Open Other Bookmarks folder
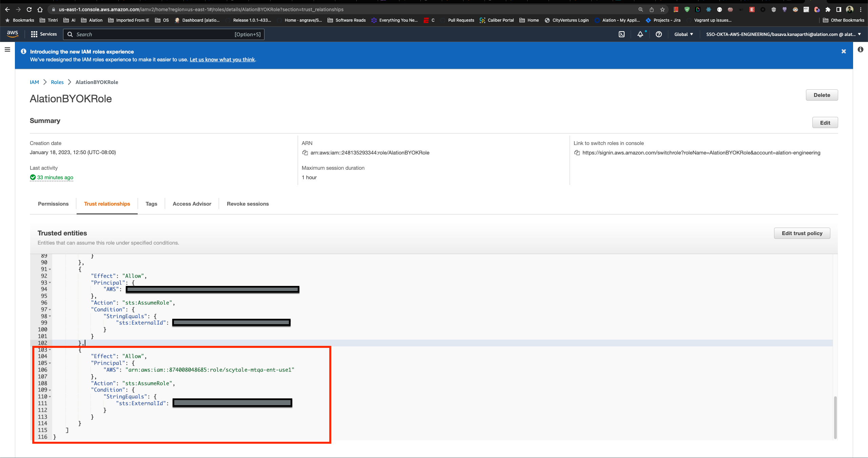Viewport: 868px width, 458px height. [844, 20]
